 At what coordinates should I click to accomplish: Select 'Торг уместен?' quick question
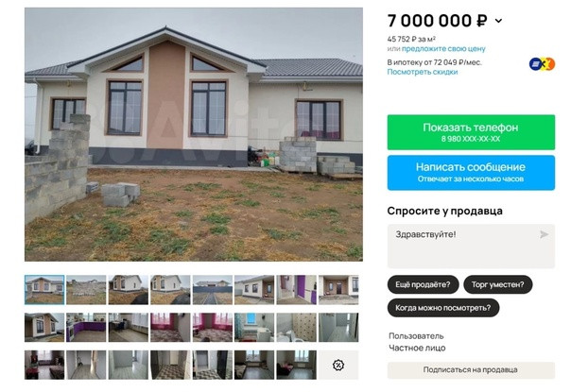coord(497,284)
